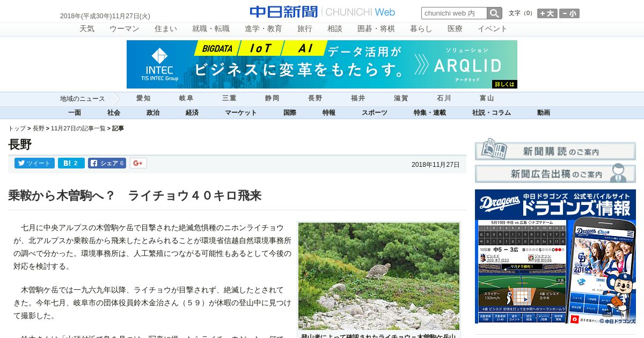Image resolution: width=644 pixels, height=338 pixels.
Task: Go to 特報 category
Action: click(329, 113)
